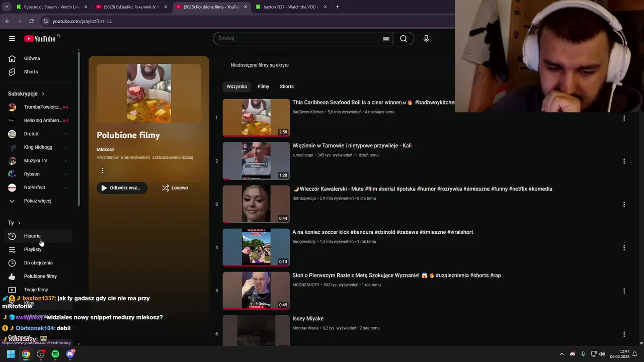Open the on-screen keyboard icon in search
Viewport: 644px width, 362px height.
pos(386,39)
